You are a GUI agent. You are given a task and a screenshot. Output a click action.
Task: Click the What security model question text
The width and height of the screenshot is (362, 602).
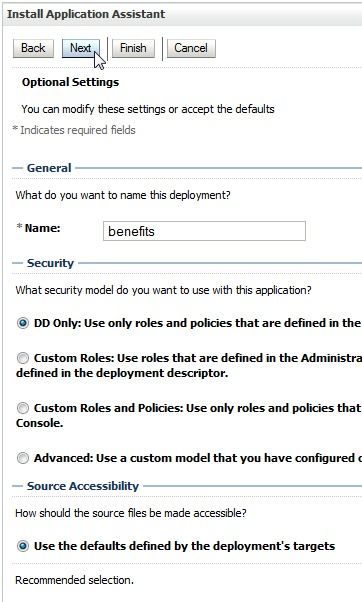[164, 290]
